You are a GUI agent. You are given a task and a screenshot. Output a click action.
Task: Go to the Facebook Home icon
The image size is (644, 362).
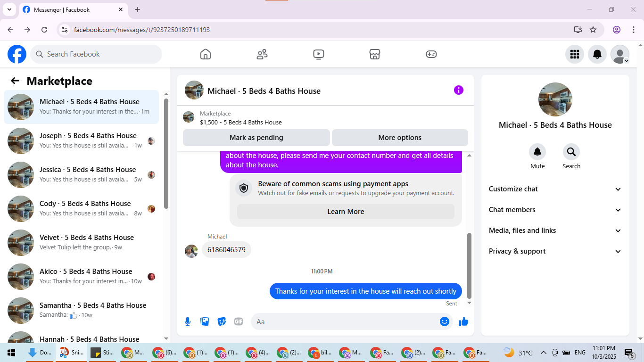coord(206,54)
